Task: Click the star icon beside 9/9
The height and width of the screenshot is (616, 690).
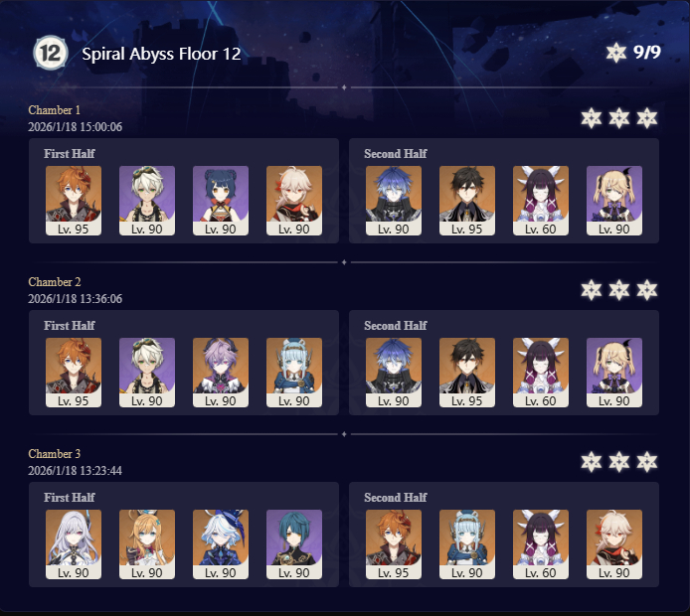Action: tap(615, 53)
